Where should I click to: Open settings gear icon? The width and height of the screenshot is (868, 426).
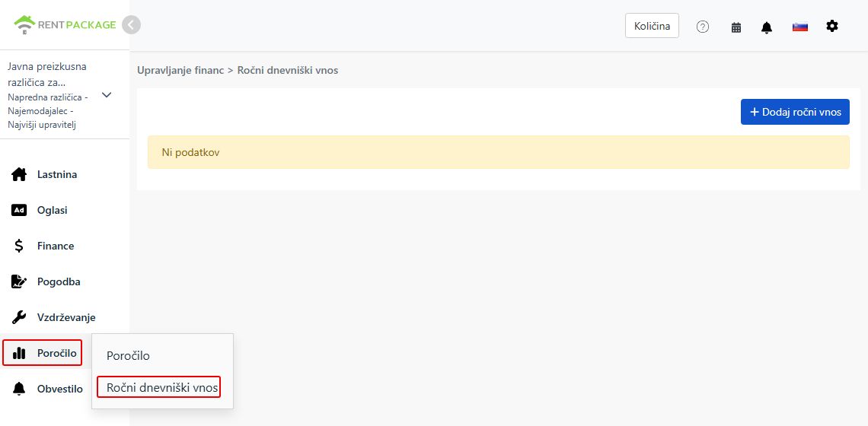click(832, 26)
